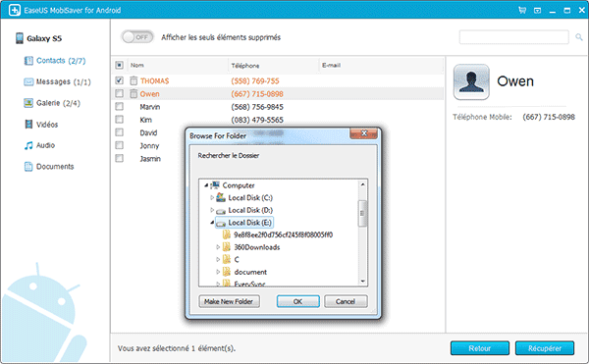The image size is (589, 364).
Task: Click the Récupérer button
Action: 545,348
